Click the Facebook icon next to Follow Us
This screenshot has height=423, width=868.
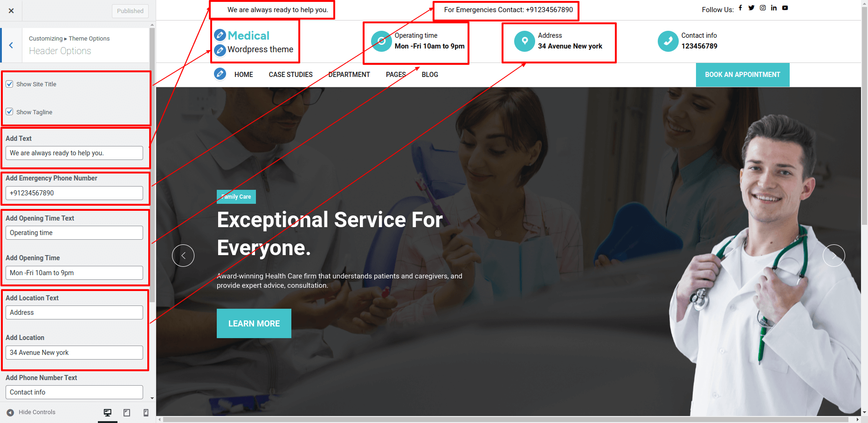point(740,8)
